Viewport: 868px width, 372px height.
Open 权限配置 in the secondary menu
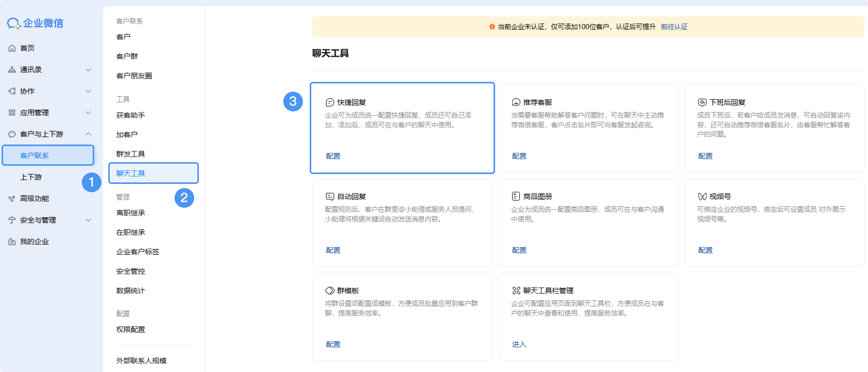131,330
